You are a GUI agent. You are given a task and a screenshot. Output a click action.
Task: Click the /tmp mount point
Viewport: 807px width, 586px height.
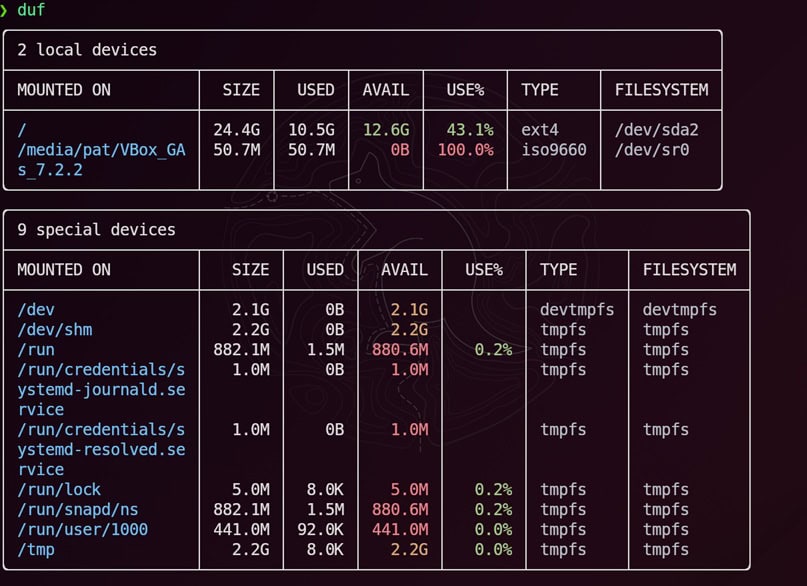[x=36, y=550]
